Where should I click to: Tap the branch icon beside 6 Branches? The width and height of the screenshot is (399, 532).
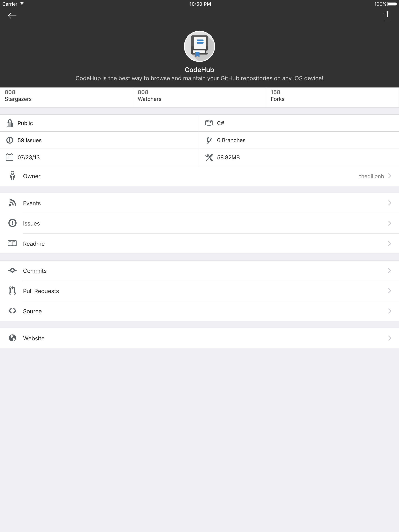click(x=209, y=140)
